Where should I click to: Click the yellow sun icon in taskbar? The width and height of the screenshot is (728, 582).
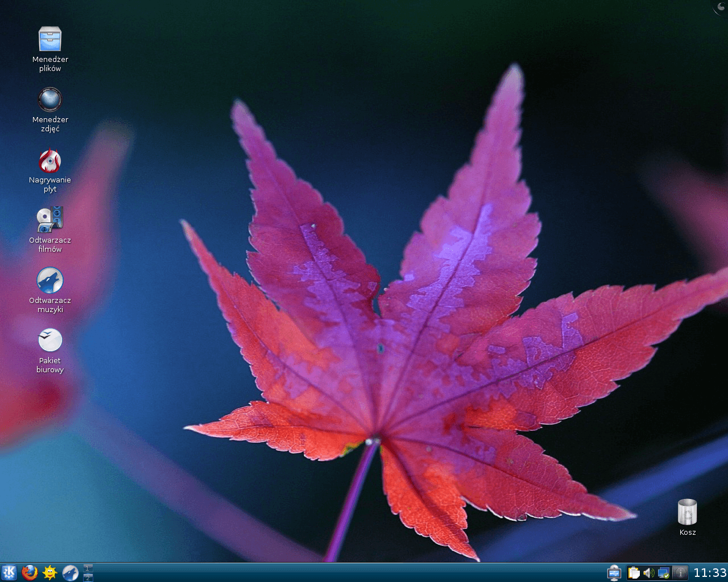pyautogui.click(x=50, y=572)
